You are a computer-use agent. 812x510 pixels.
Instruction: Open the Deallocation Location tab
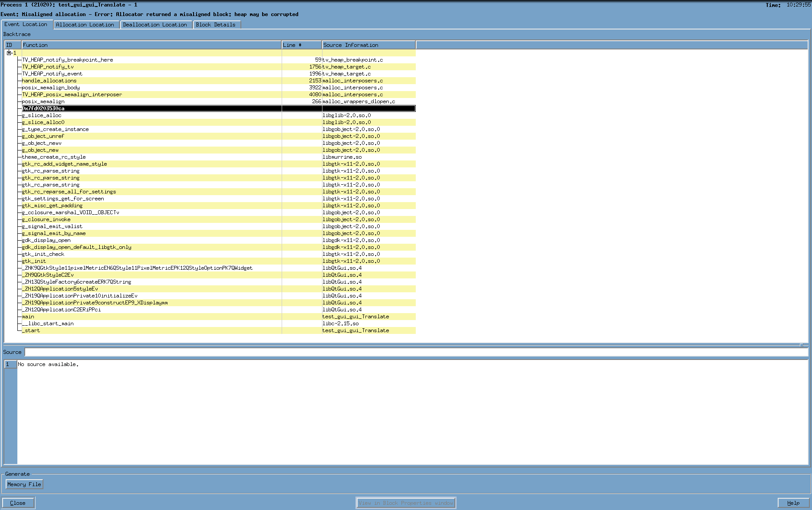click(155, 25)
